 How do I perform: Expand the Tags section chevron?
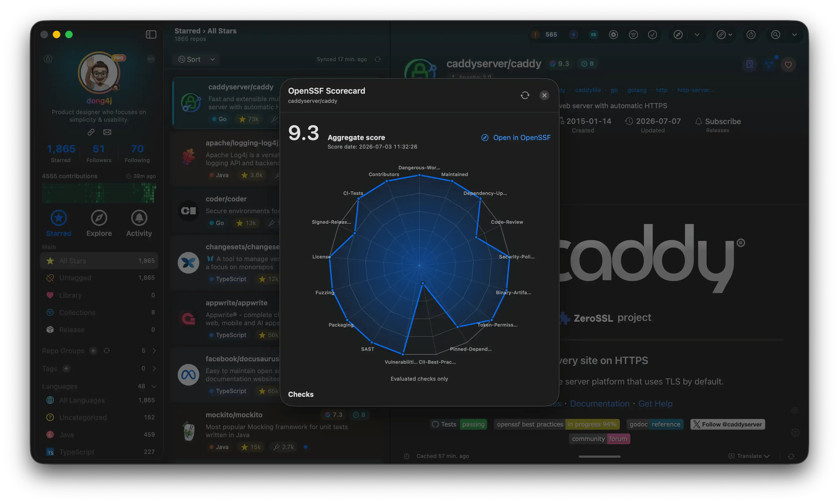(154, 369)
